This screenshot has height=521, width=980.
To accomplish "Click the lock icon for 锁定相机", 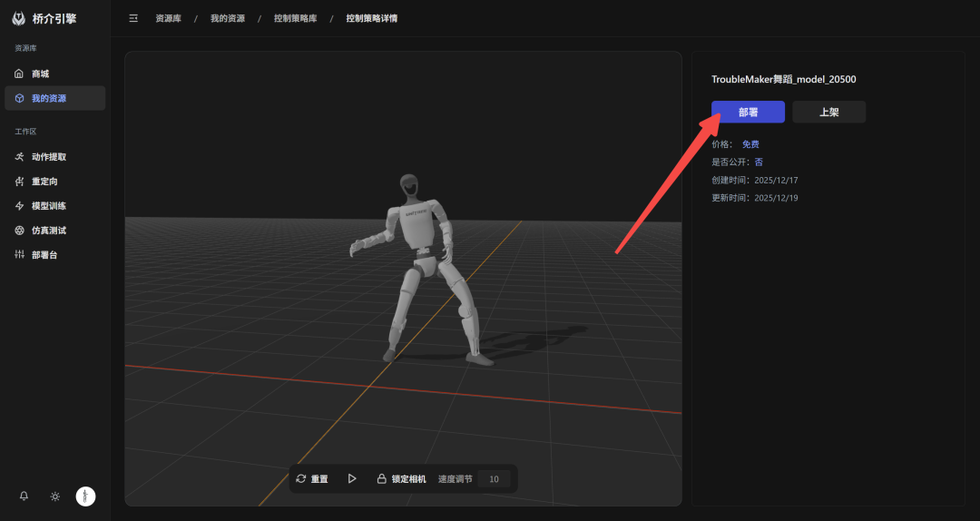I will tap(381, 478).
